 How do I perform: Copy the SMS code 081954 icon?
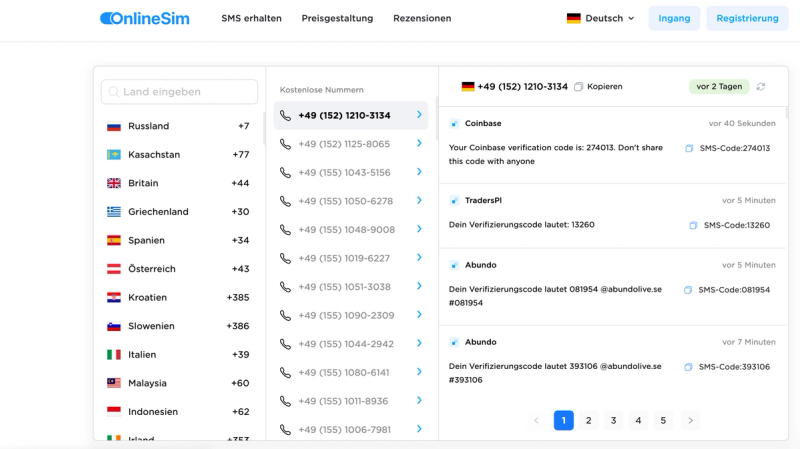688,290
